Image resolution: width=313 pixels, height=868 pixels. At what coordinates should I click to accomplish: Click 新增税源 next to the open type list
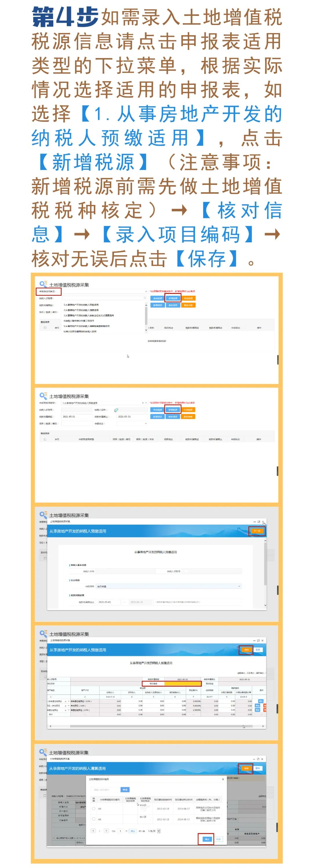(173, 298)
